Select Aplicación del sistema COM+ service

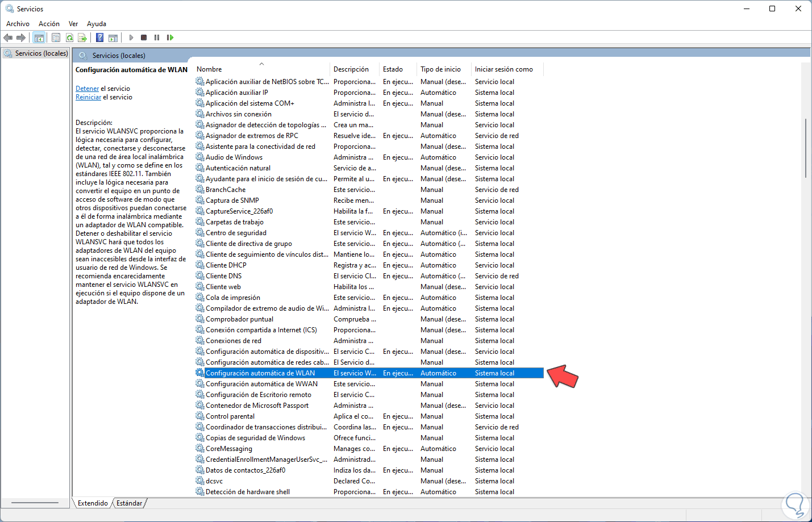(x=369, y=103)
